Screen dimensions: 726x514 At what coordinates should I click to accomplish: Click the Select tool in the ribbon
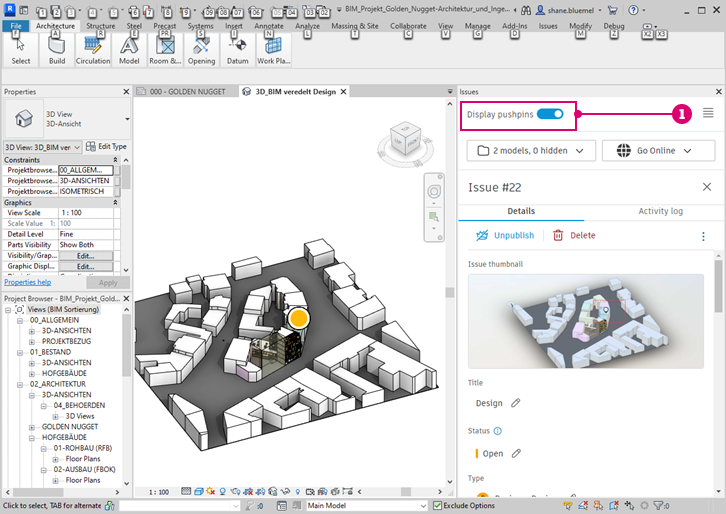[x=20, y=50]
